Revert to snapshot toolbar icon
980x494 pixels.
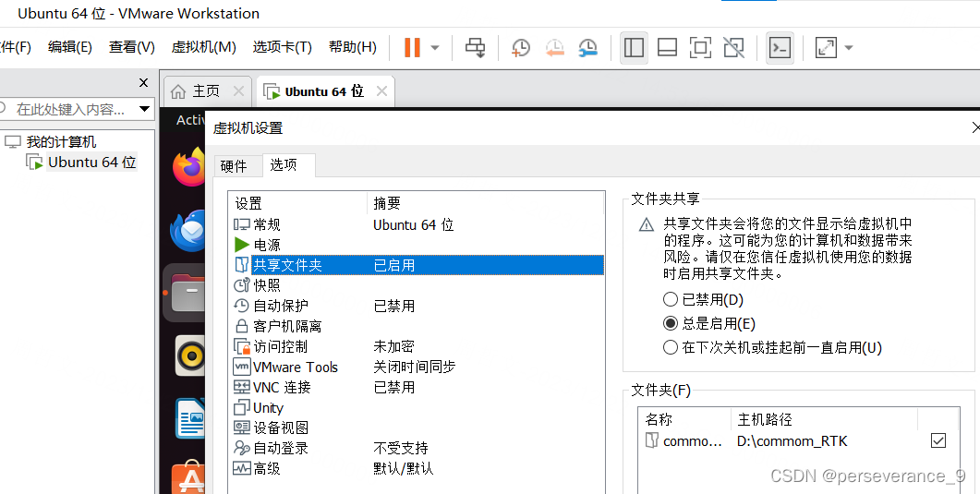pyautogui.click(x=554, y=47)
